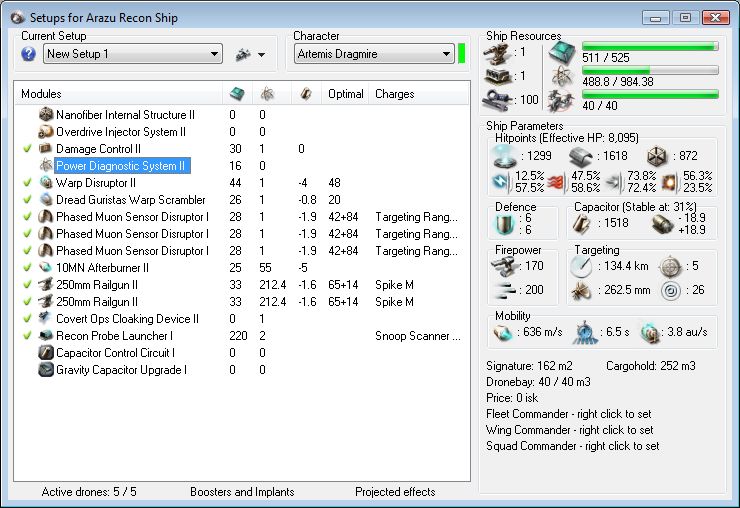The width and height of the screenshot is (740, 508).
Task: Click the Overdrive Injector System II icon
Action: (46, 131)
